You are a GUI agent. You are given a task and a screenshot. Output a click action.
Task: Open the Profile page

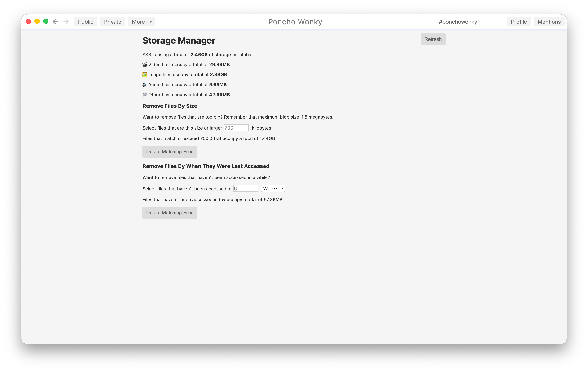pos(519,22)
